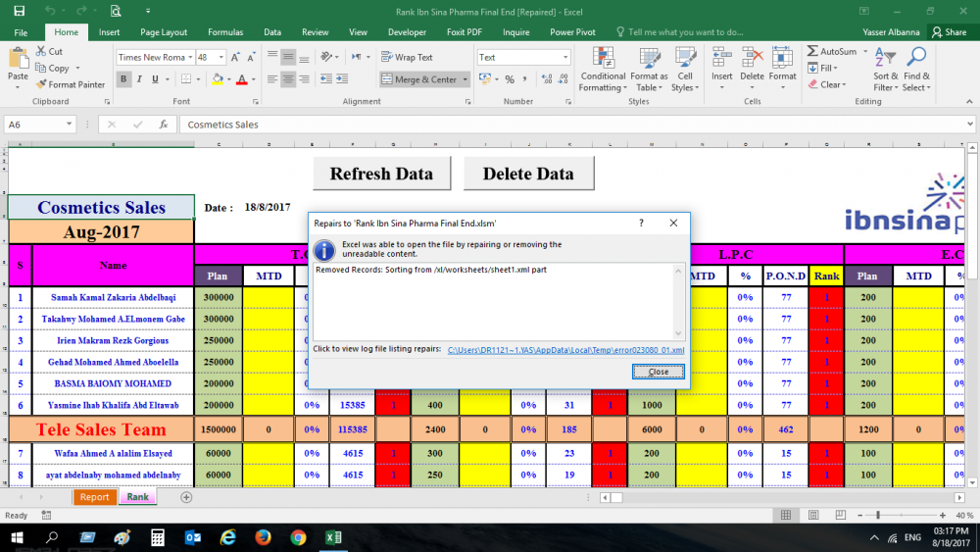Image resolution: width=980 pixels, height=552 pixels.
Task: Decrease cell indent
Action: click(x=326, y=78)
